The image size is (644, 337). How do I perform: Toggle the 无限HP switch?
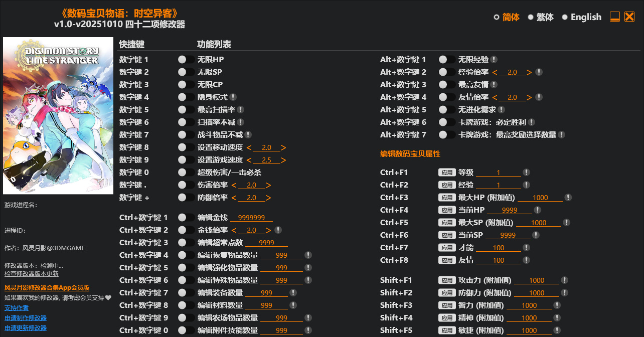(186, 60)
